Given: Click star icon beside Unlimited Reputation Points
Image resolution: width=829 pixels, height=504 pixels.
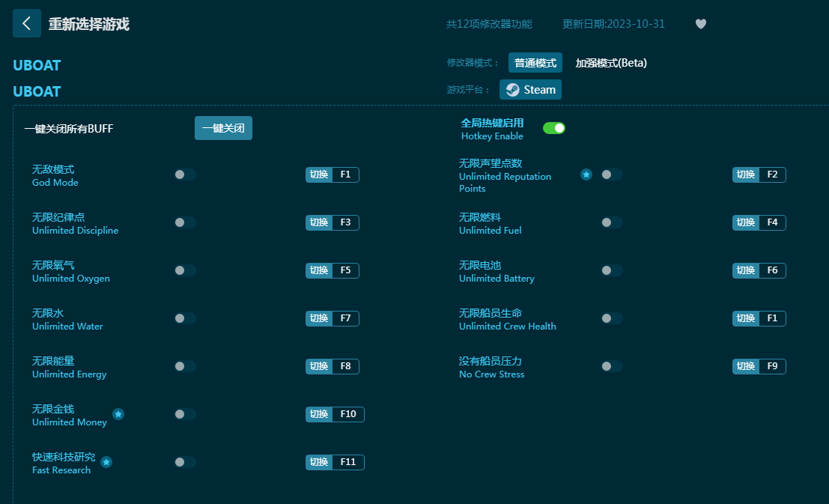Looking at the screenshot, I should tap(586, 174).
